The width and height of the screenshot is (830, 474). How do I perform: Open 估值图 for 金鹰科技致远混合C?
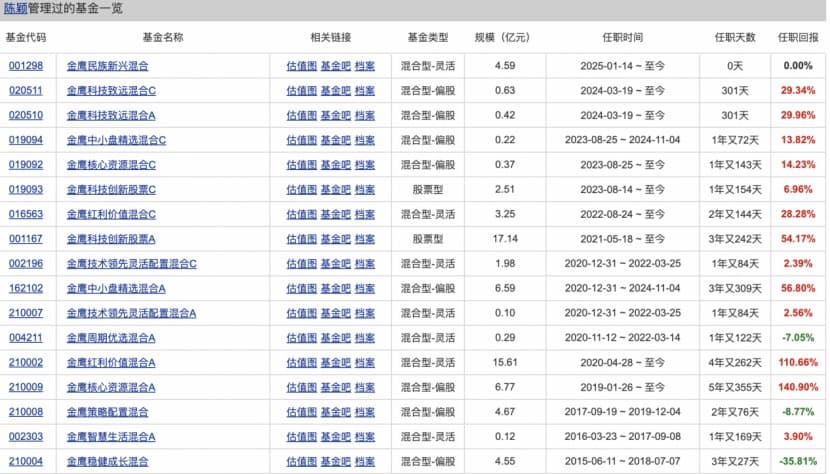click(x=301, y=90)
